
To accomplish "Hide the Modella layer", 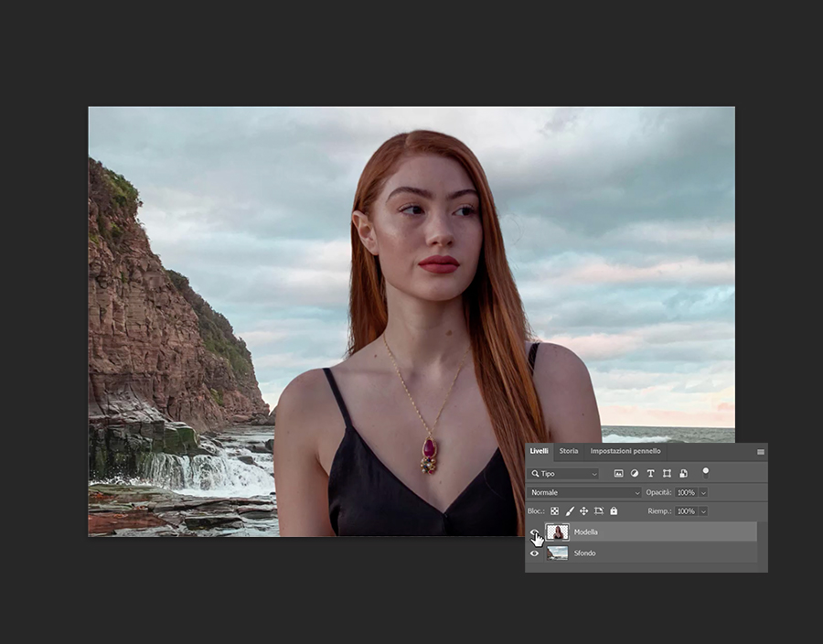I will (x=534, y=532).
